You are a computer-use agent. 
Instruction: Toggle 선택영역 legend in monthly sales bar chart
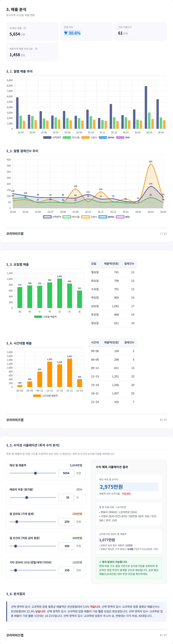coord(52,137)
